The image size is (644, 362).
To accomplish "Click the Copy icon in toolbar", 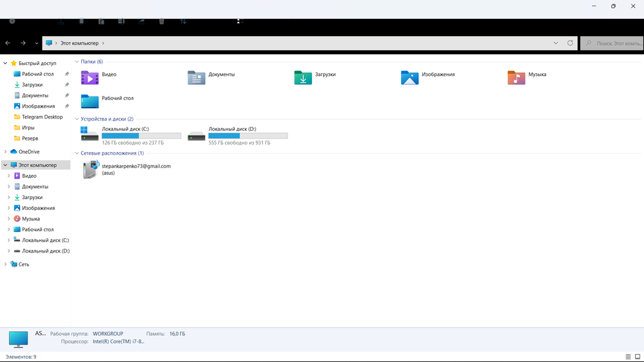I will (x=81, y=21).
